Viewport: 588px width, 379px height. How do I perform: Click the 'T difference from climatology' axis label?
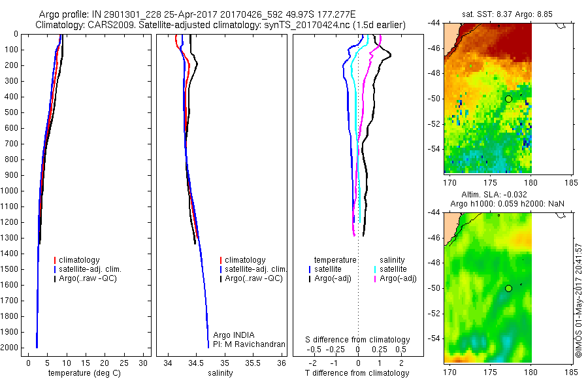pyautogui.click(x=357, y=373)
